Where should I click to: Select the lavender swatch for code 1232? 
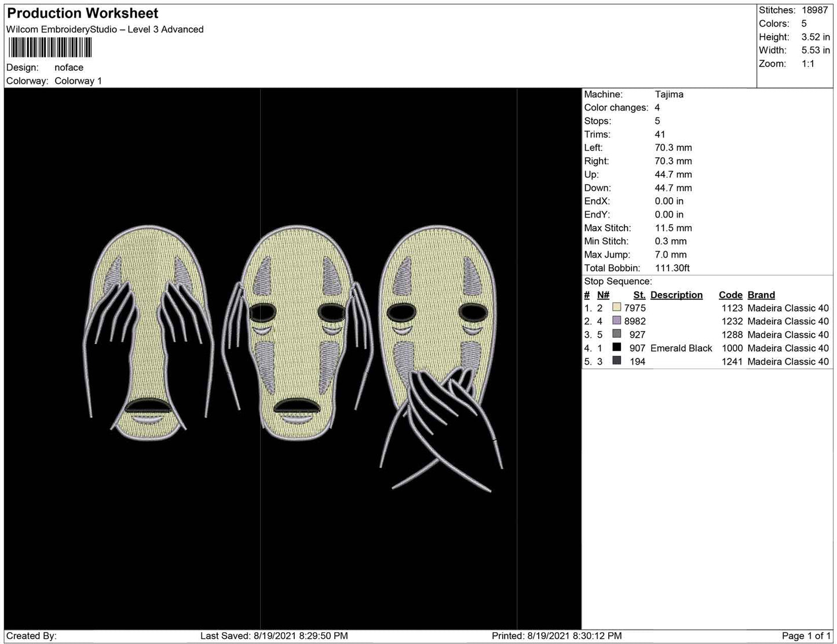[x=616, y=321]
